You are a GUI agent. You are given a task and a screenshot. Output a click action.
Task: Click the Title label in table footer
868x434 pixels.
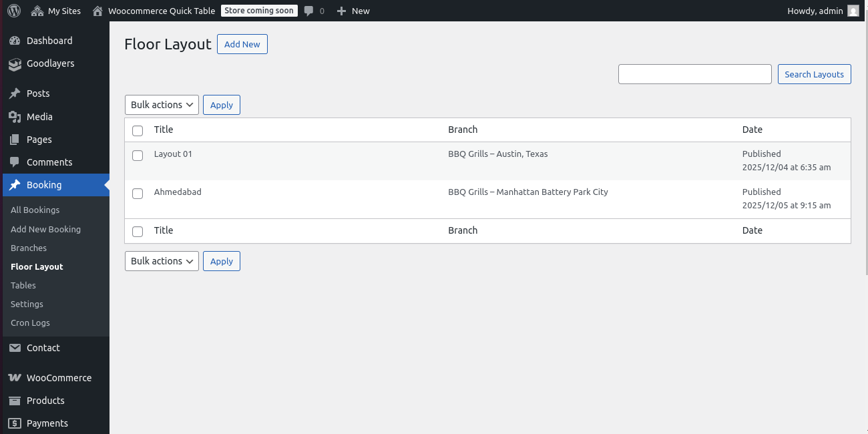tap(164, 230)
